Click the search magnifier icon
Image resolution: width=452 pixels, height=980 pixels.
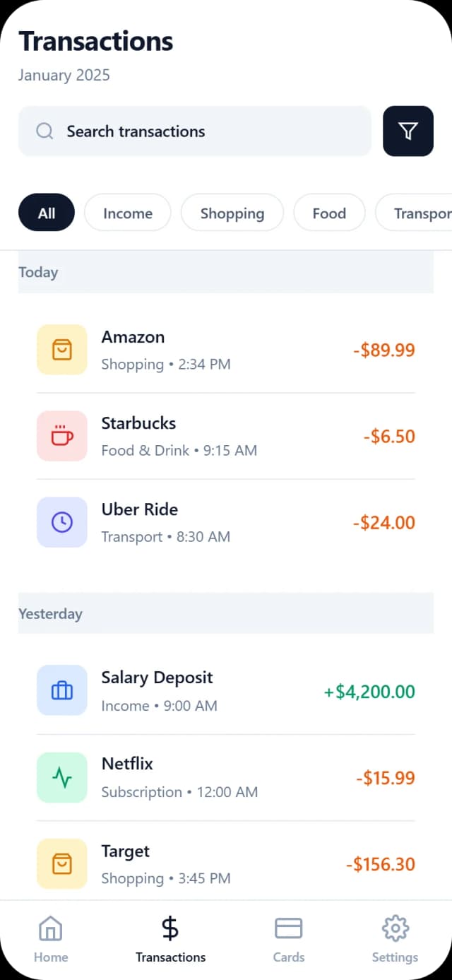coord(44,131)
